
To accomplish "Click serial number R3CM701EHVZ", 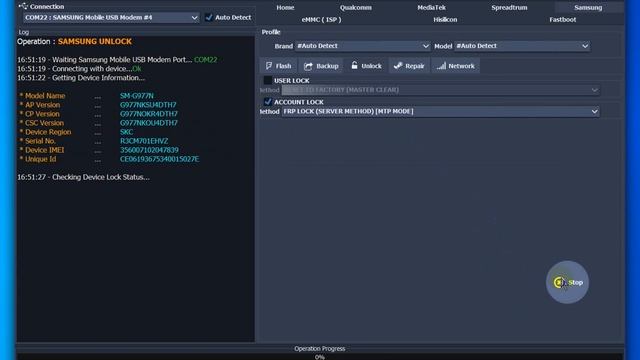I will coord(144,141).
